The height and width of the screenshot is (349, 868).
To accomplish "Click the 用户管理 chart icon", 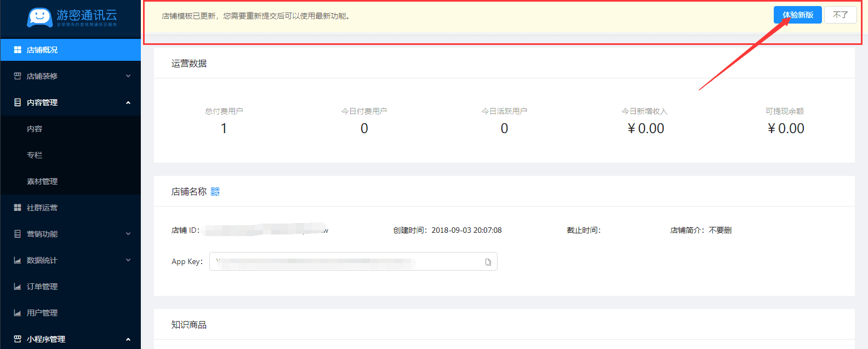I will pyautogui.click(x=18, y=313).
